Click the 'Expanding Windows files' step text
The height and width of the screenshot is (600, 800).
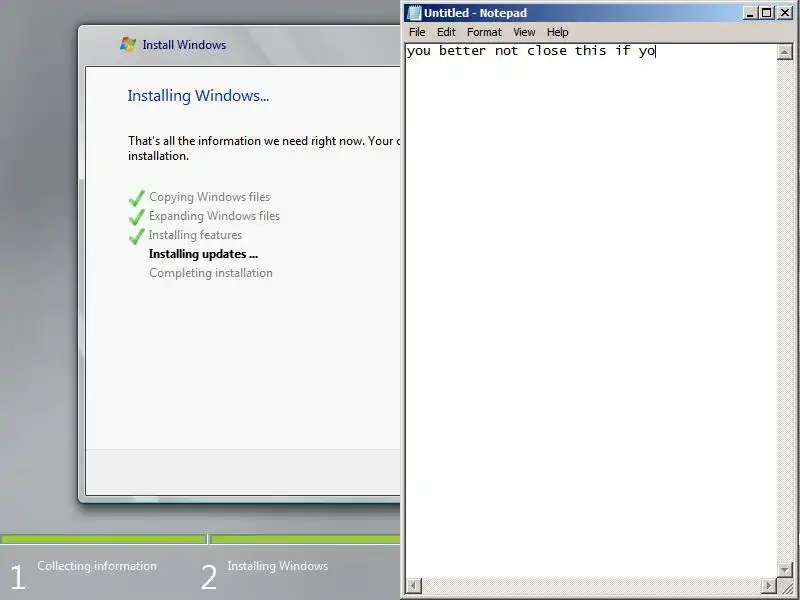coord(214,216)
